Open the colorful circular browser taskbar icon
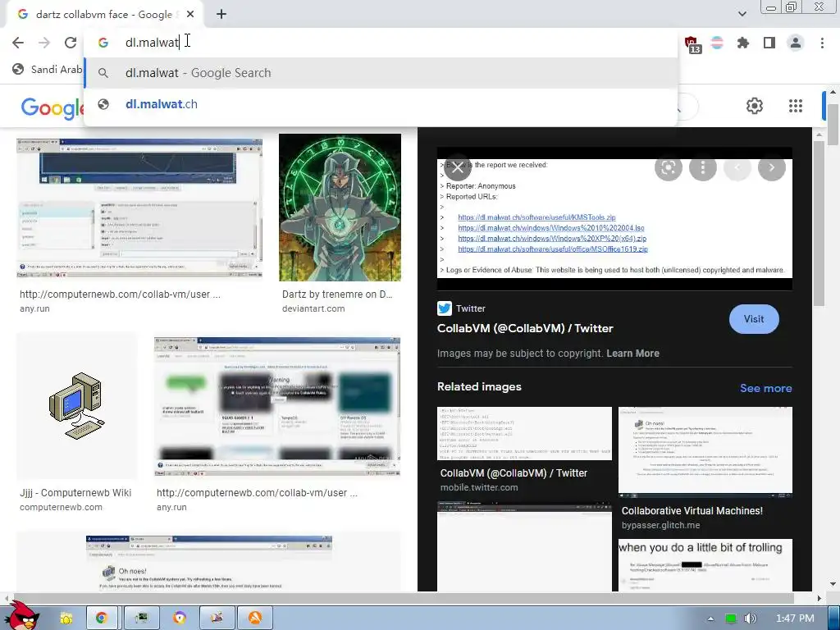The width and height of the screenshot is (840, 630). pos(180,618)
